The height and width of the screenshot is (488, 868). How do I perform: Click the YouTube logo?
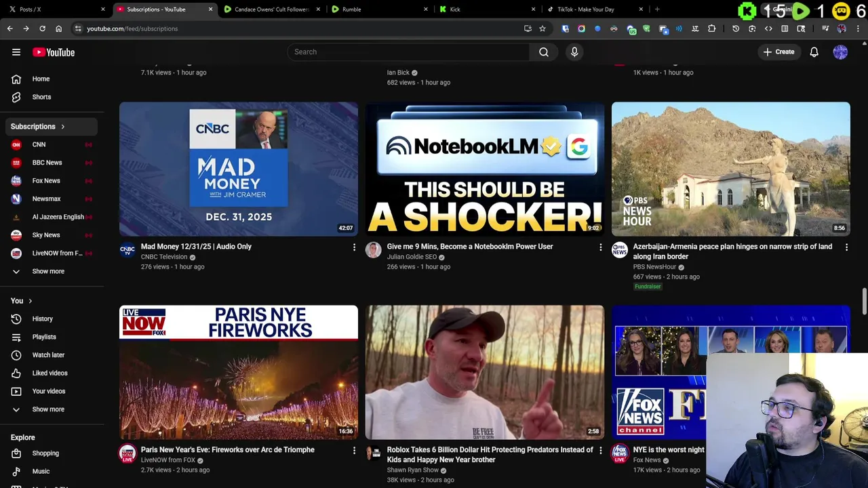pyautogui.click(x=54, y=52)
